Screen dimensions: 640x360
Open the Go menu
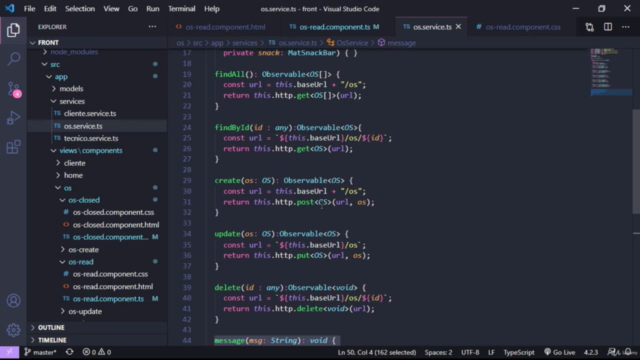(133, 9)
